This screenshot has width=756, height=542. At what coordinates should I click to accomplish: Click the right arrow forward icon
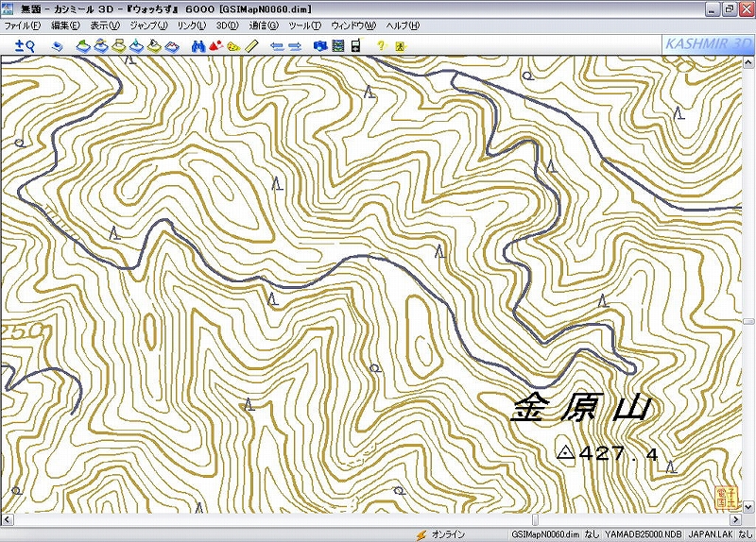[x=295, y=46]
